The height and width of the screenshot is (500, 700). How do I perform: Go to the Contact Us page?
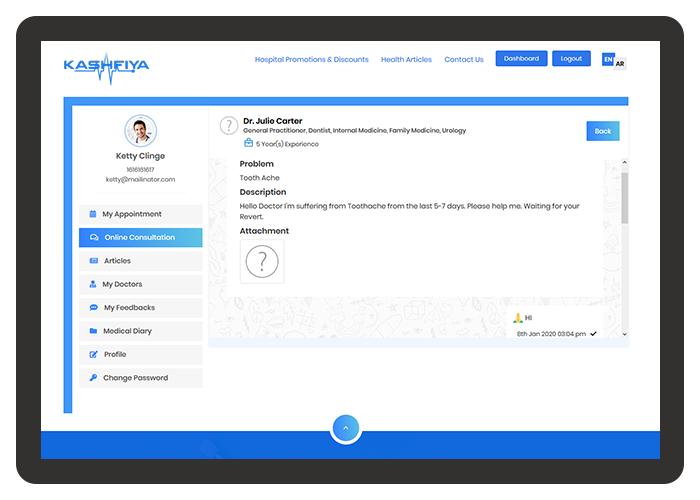point(464,60)
